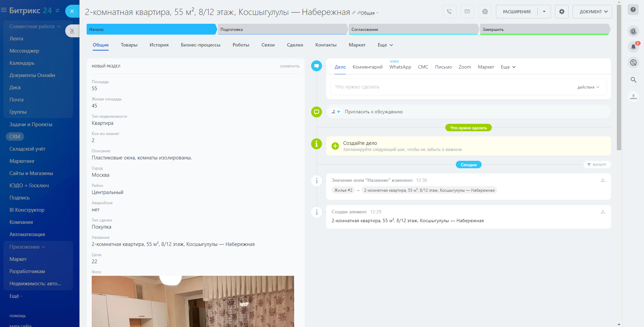Set the stage to Согласование in progress bar
Image resolution: width=644 pixels, height=327 pixels.
click(x=413, y=30)
